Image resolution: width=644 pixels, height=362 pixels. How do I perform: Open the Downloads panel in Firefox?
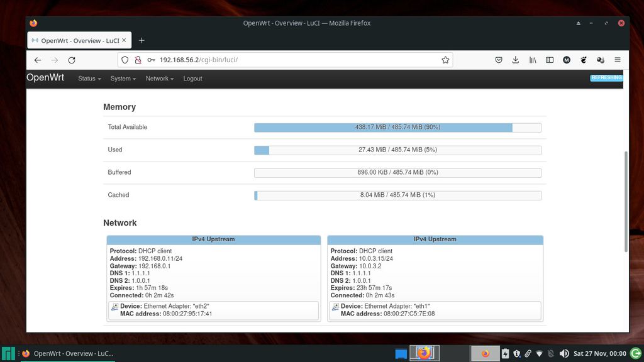[x=516, y=59]
